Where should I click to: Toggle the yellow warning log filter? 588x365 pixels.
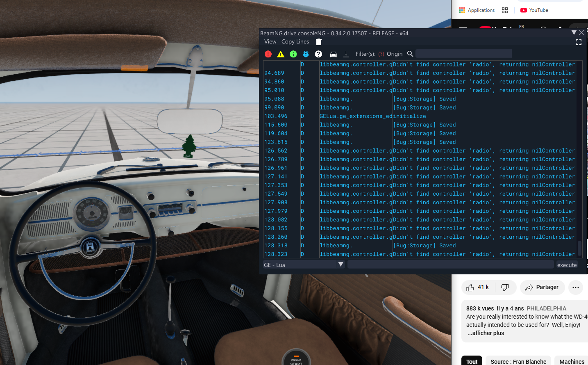tap(281, 54)
